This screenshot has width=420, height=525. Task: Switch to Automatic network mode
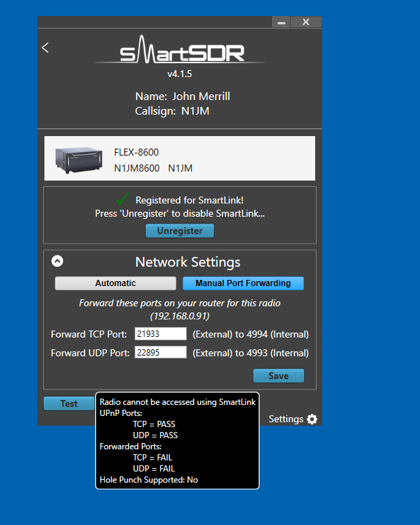point(115,283)
